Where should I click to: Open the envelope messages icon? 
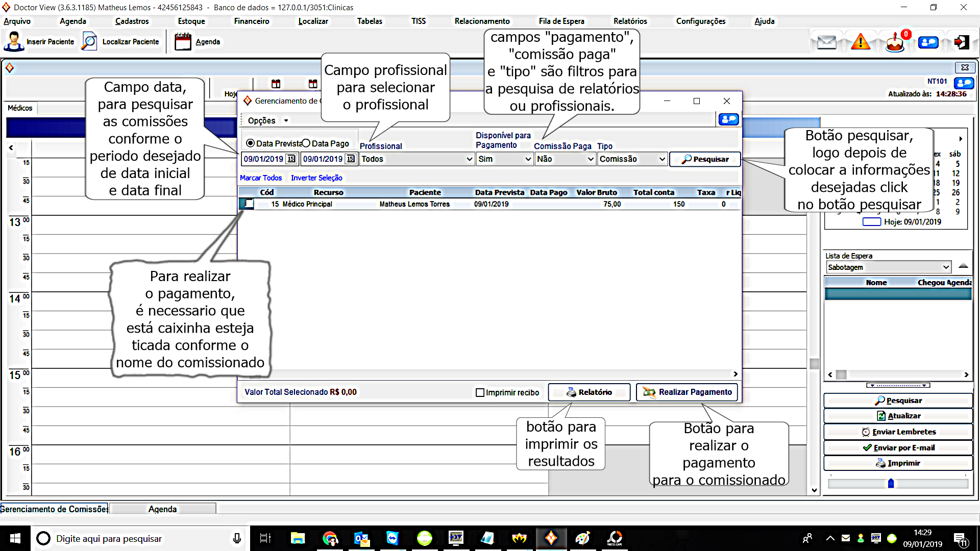pos(826,42)
